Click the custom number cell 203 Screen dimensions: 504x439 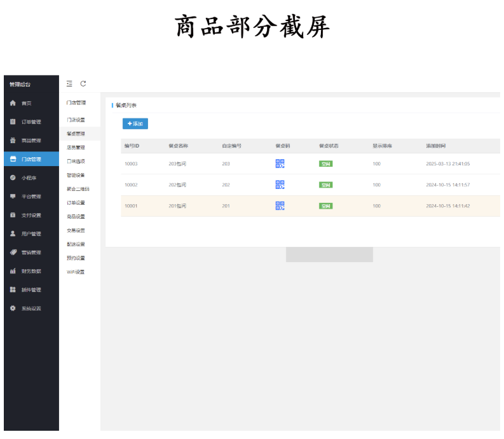tap(226, 164)
